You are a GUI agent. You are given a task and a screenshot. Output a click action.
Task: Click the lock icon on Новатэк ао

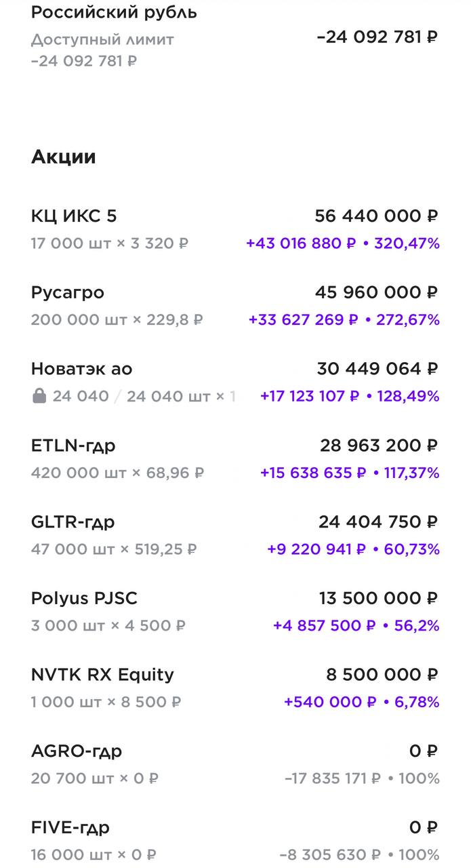click(39, 396)
